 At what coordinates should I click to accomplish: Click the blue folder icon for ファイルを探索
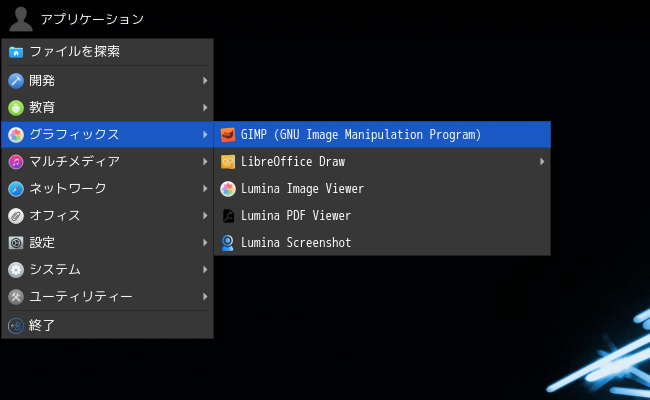coord(16,52)
